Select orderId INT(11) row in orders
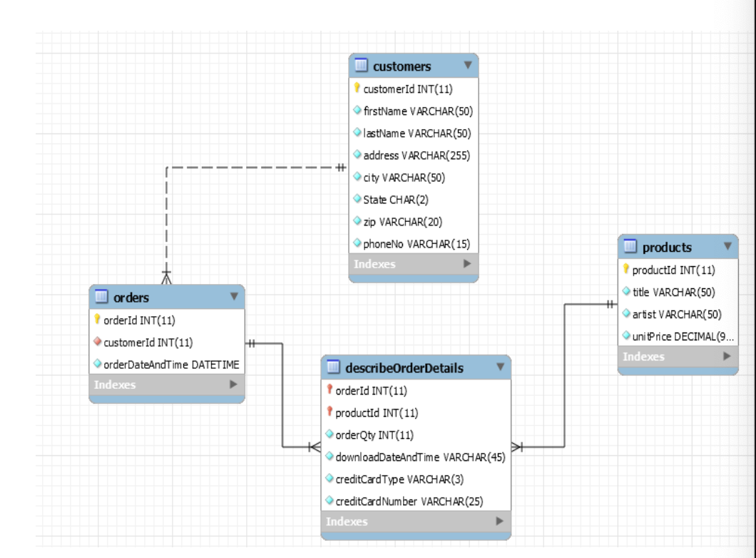756x558 pixels. 167,320
